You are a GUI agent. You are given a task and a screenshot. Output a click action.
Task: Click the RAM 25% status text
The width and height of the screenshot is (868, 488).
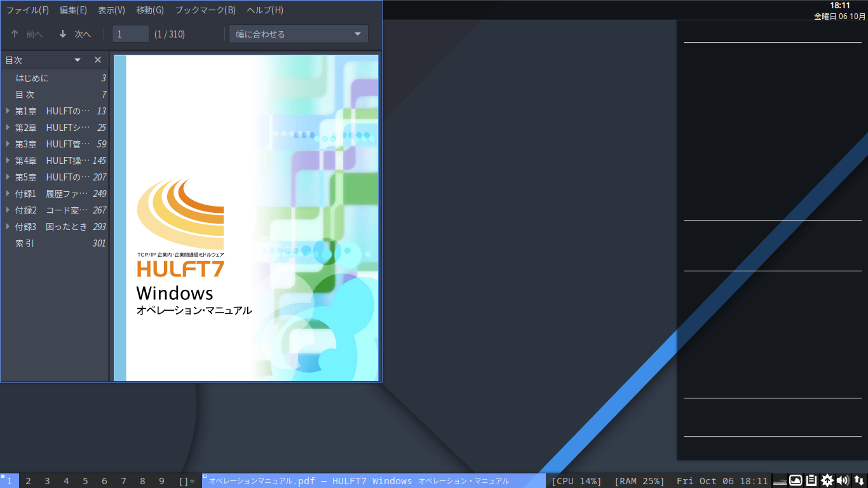tap(639, 481)
